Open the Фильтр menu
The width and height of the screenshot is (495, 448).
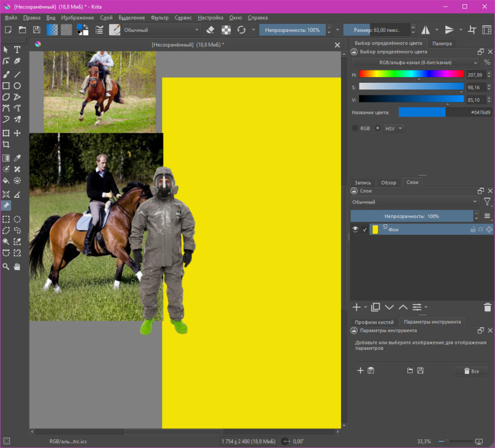click(159, 18)
